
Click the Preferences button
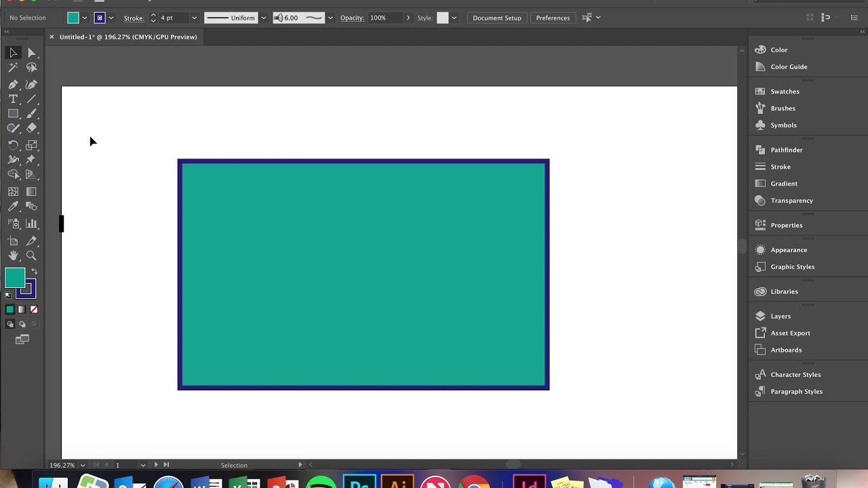[x=553, y=18]
